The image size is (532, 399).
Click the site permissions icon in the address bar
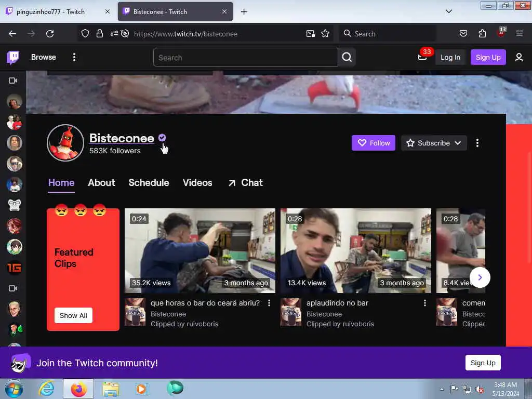pyautogui.click(x=114, y=34)
